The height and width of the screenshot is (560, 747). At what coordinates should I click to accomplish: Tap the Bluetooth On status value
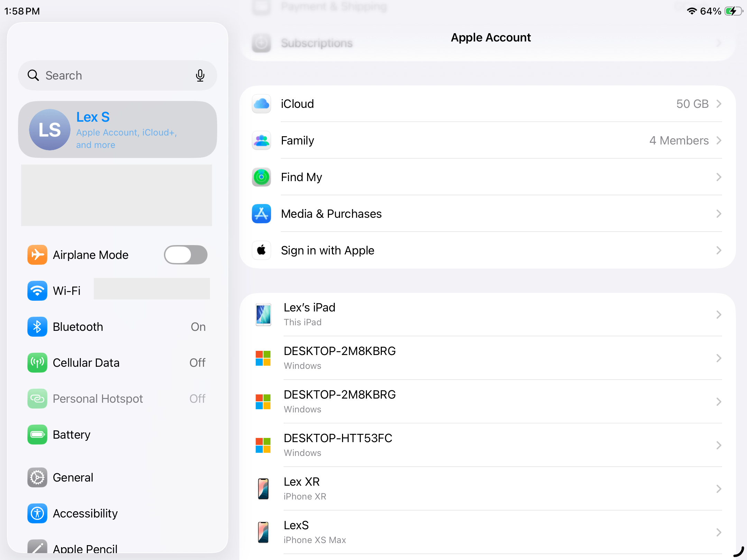point(198,327)
